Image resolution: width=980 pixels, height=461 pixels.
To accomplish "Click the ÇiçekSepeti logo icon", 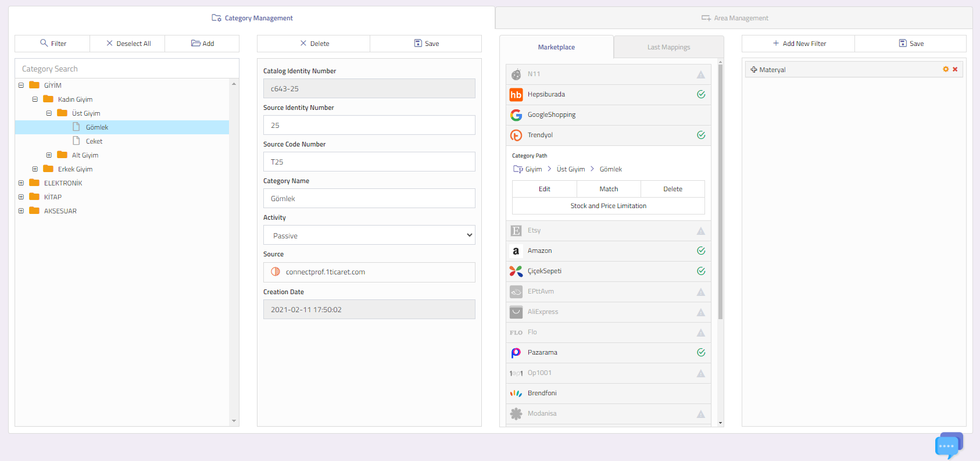I will (x=516, y=271).
